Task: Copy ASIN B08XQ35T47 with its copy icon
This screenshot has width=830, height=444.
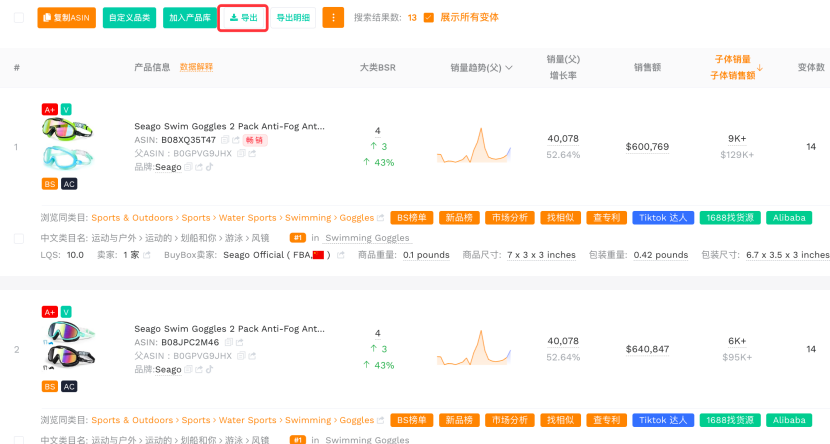Action: pos(224,140)
